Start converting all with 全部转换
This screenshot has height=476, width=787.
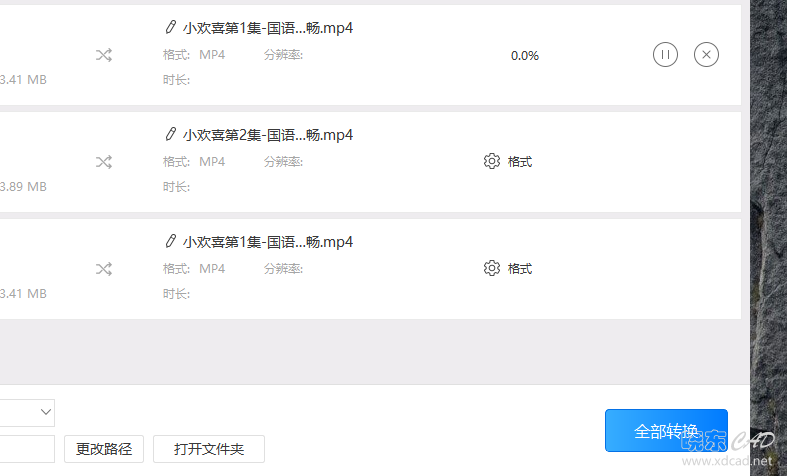(x=666, y=430)
